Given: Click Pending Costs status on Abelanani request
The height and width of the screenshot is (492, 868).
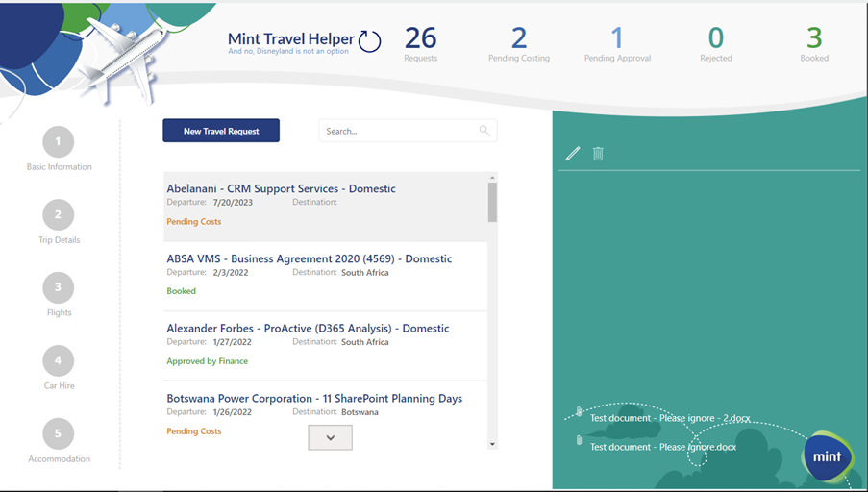Looking at the screenshot, I should click(x=194, y=221).
